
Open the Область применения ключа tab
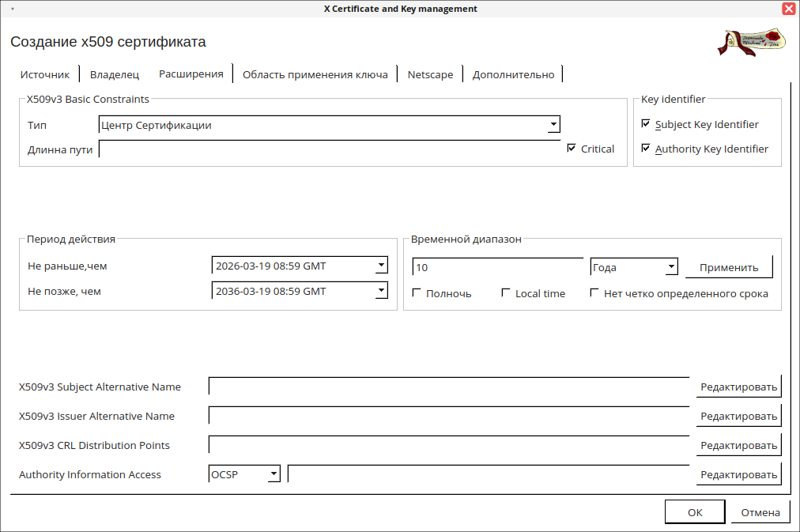(315, 74)
